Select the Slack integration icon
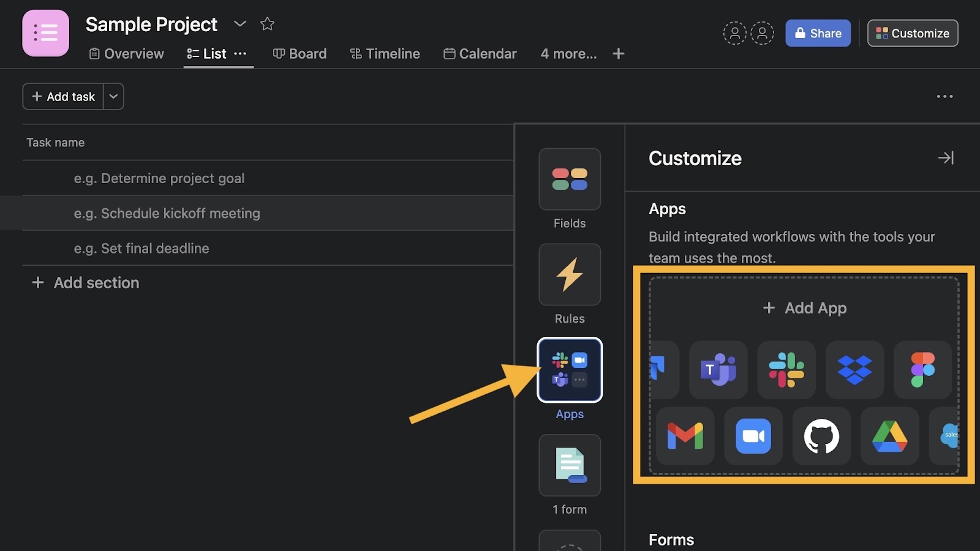 click(x=786, y=370)
